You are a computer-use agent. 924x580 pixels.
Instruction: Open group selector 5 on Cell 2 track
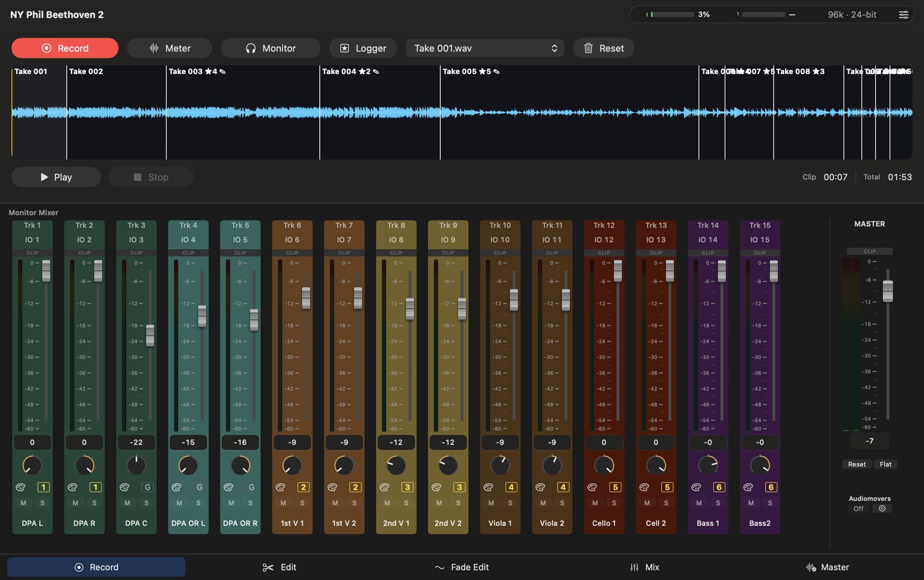(x=667, y=487)
